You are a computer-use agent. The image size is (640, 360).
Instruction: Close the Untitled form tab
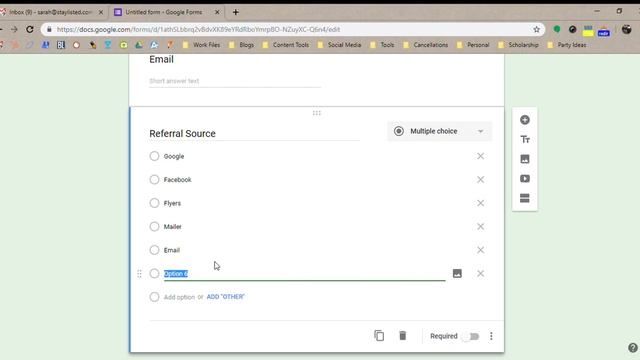coord(217,12)
